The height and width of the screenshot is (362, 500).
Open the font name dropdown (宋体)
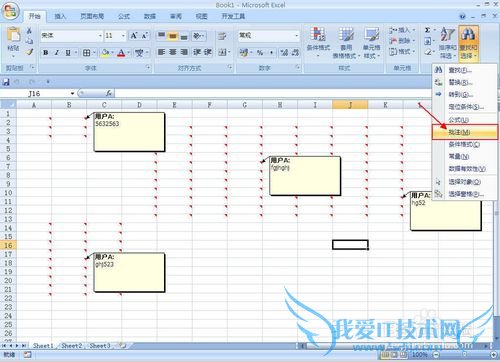point(100,36)
